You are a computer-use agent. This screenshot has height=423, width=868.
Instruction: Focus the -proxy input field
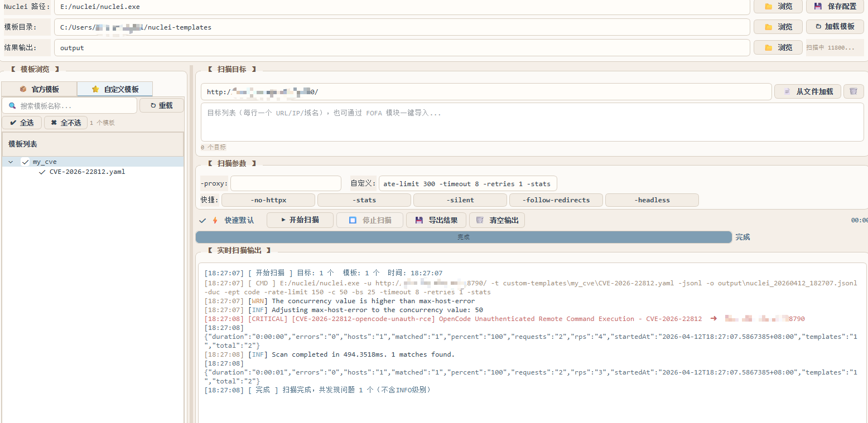tap(286, 183)
